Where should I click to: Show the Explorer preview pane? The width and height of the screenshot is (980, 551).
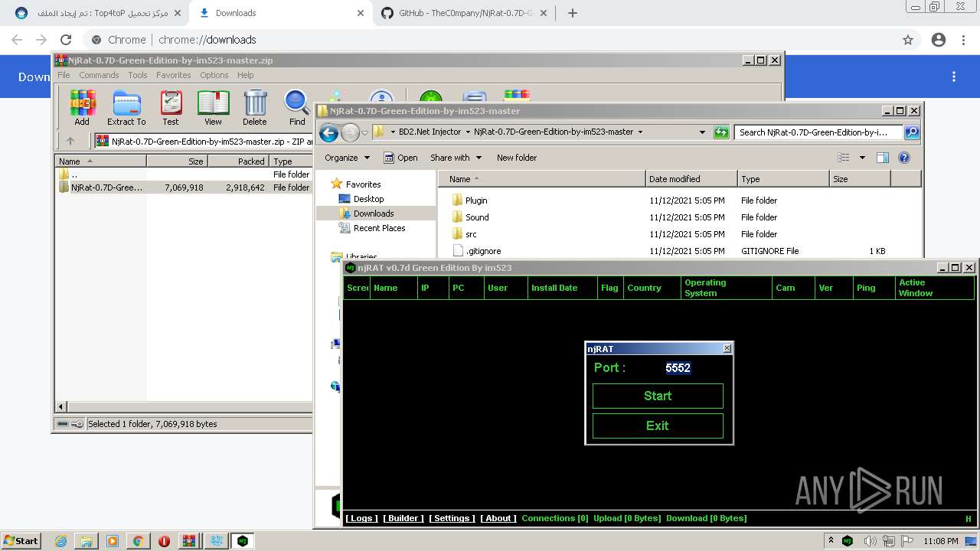882,158
